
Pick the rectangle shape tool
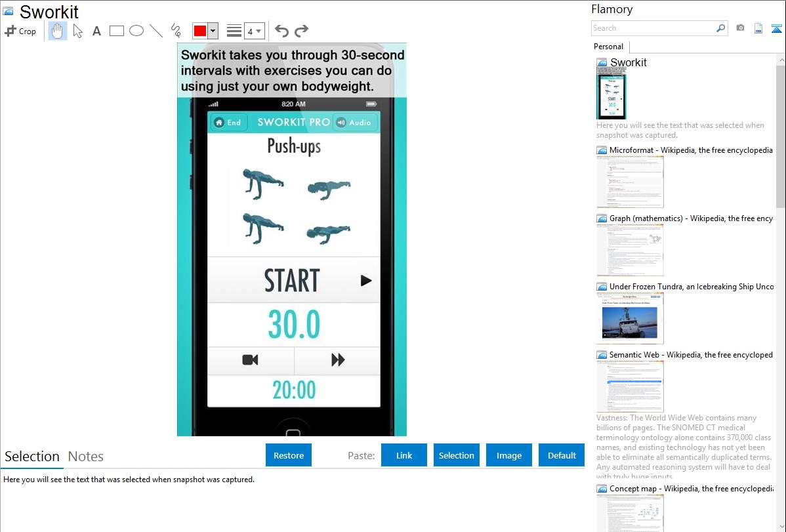pyautogui.click(x=116, y=31)
